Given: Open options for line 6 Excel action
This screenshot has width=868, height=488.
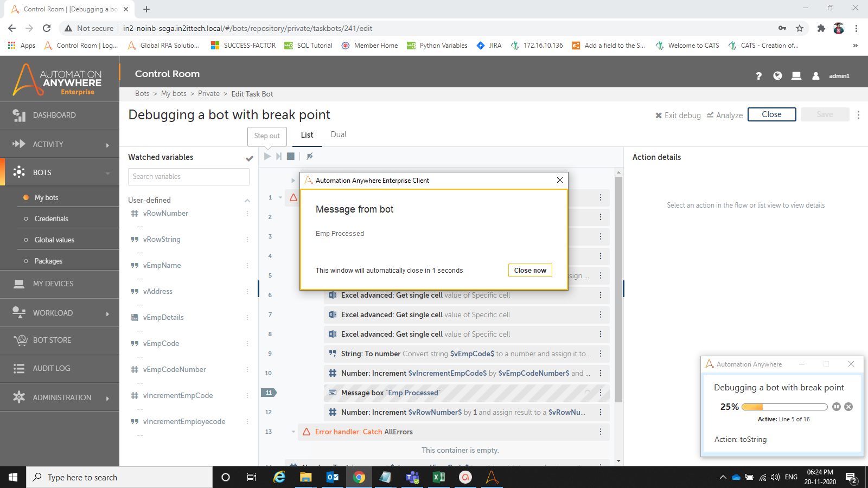Looking at the screenshot, I should pos(601,295).
